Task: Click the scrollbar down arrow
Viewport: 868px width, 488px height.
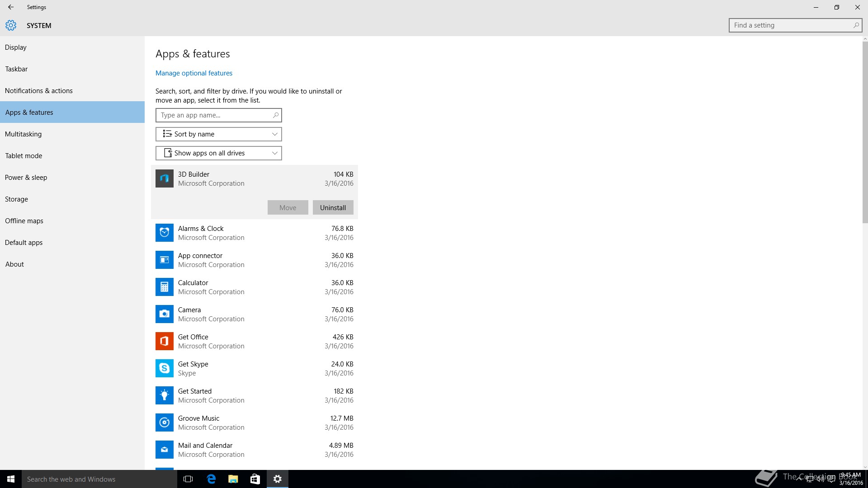Action: click(x=865, y=467)
